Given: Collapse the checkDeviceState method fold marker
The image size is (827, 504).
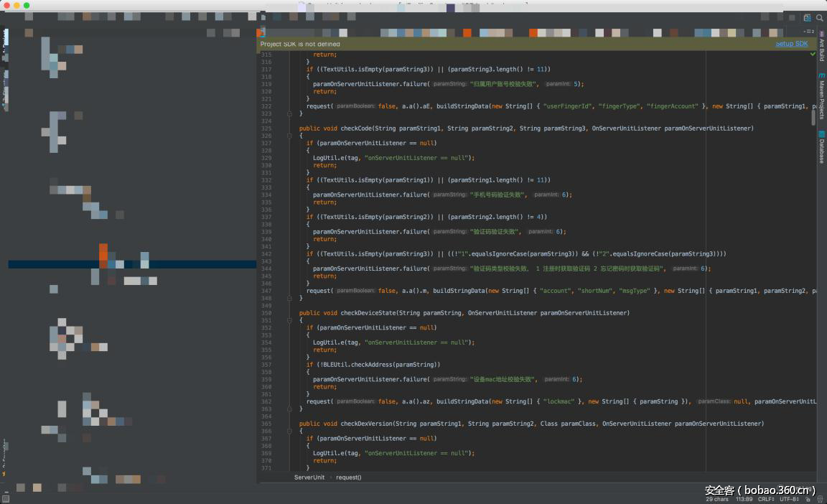Looking at the screenshot, I should pyautogui.click(x=289, y=320).
